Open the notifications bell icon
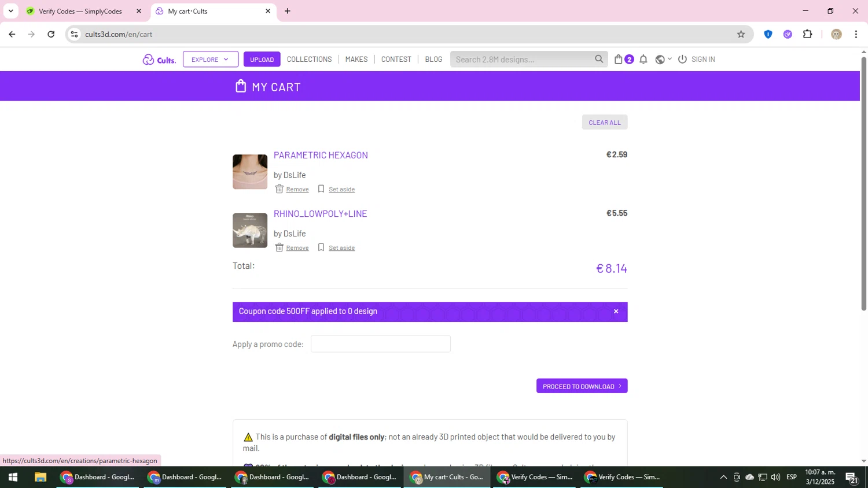This screenshot has height=488, width=868. 643,59
